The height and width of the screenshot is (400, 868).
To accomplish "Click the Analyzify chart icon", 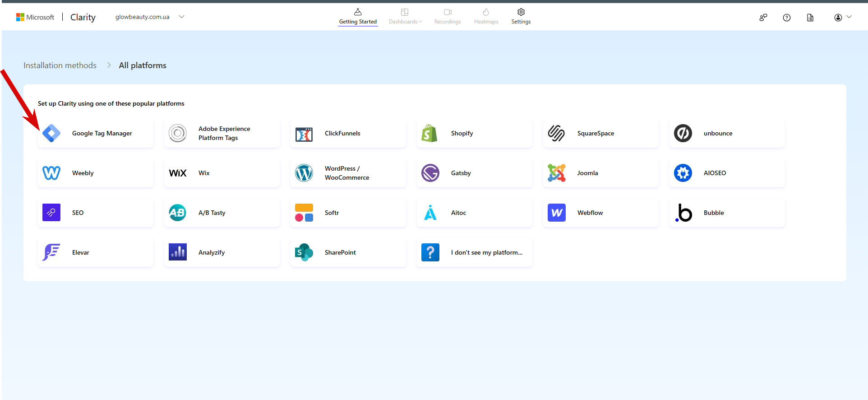I will tap(178, 252).
